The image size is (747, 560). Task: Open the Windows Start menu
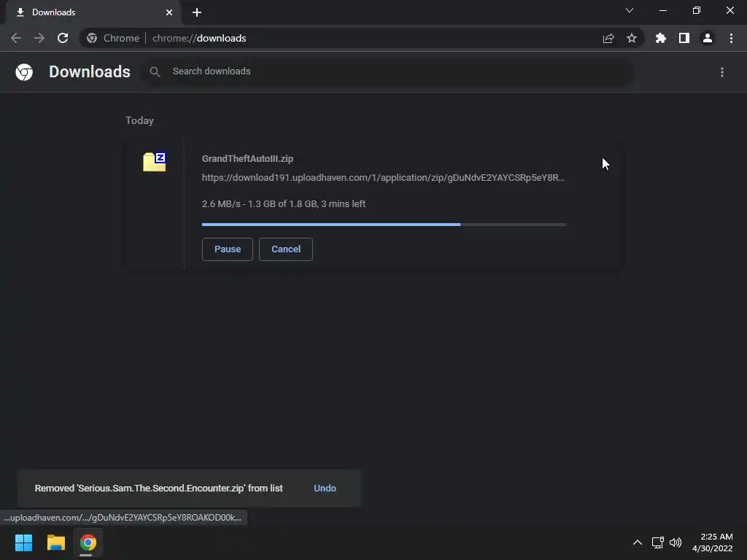point(24,542)
